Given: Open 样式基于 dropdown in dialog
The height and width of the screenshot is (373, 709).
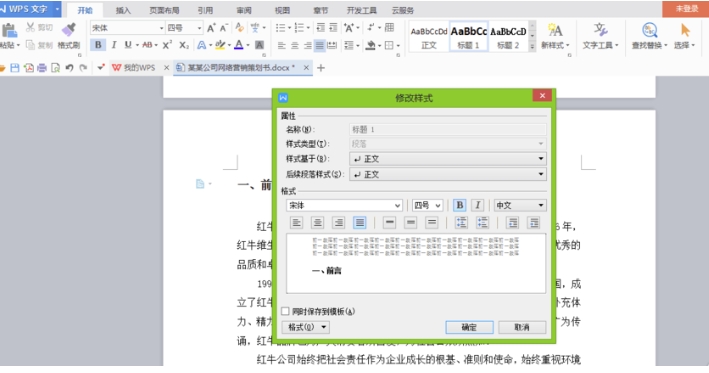Looking at the screenshot, I should point(448,159).
